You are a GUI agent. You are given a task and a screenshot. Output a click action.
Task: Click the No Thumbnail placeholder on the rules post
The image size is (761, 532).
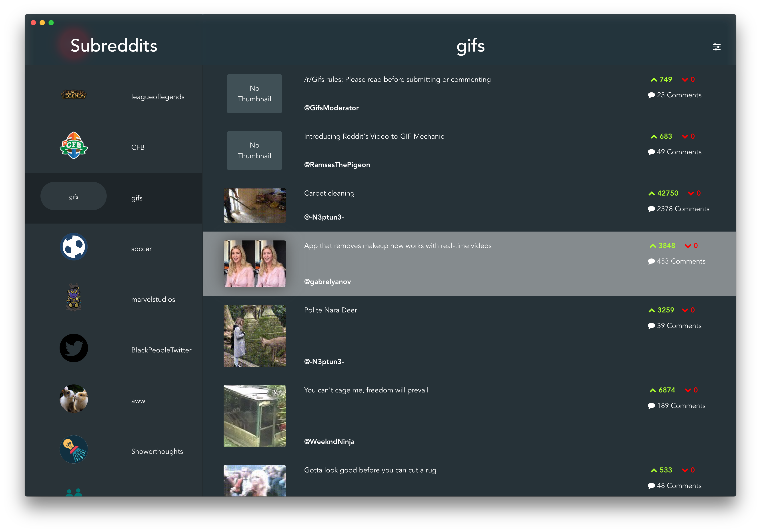[x=254, y=94]
